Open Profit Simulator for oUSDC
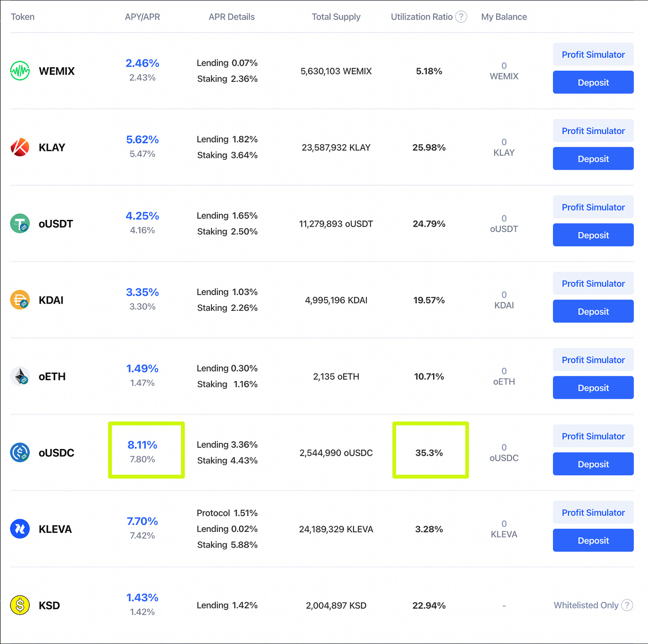 tap(593, 436)
